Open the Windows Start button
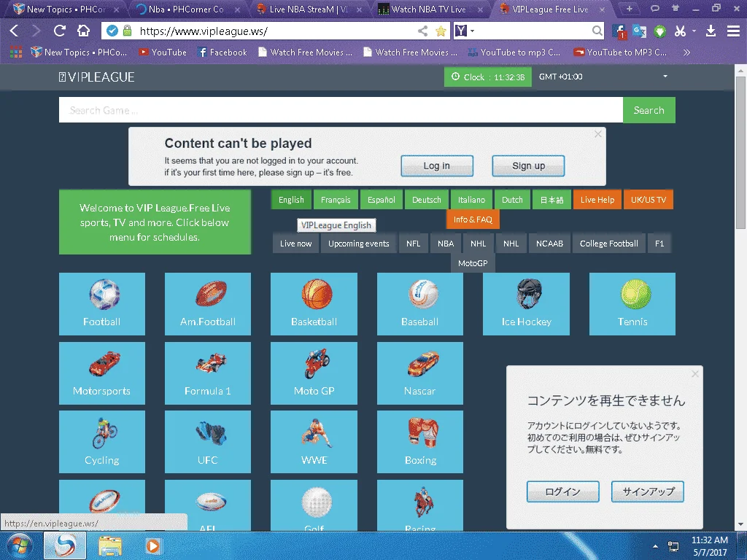The width and height of the screenshot is (747, 560). [x=20, y=545]
